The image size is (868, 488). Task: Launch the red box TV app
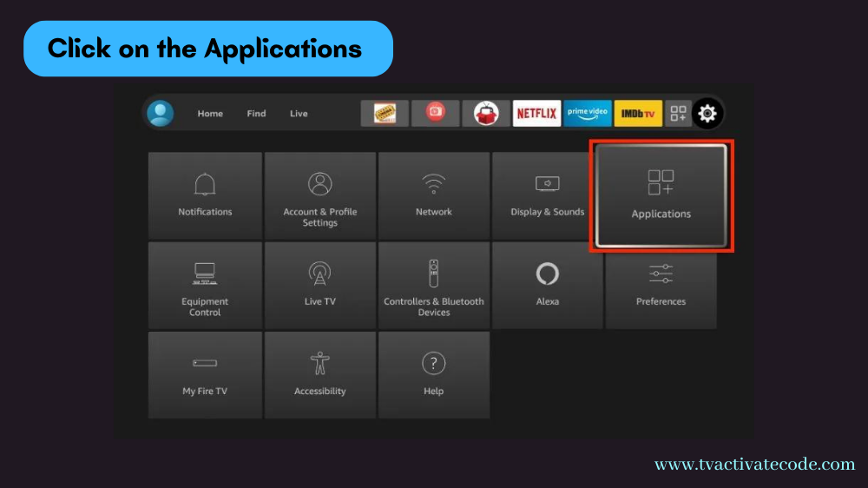[x=486, y=113]
